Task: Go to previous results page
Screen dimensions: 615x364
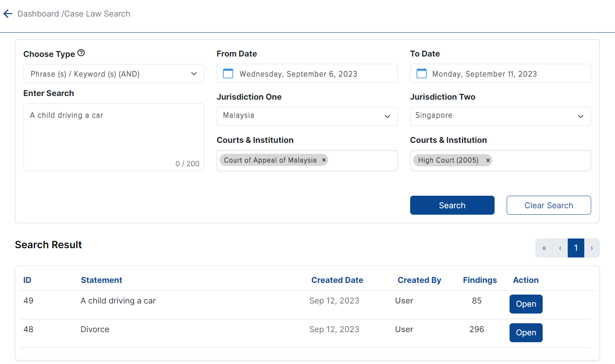Action: (x=560, y=248)
